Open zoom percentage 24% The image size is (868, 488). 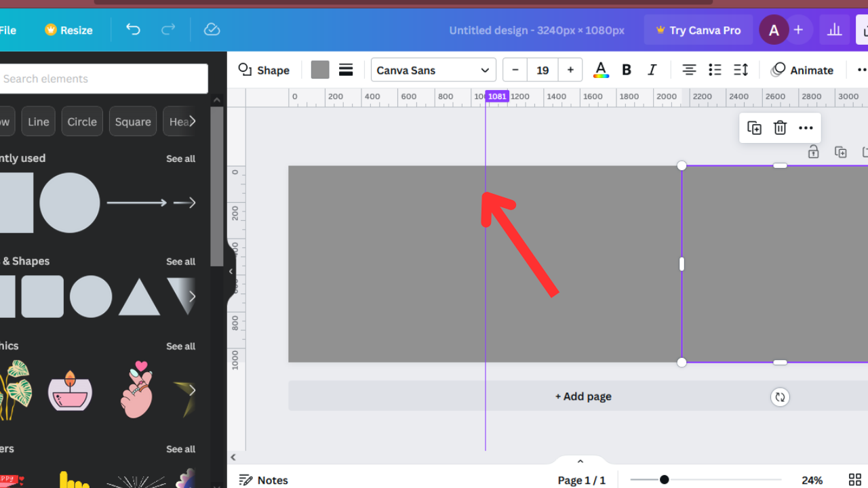click(812, 480)
